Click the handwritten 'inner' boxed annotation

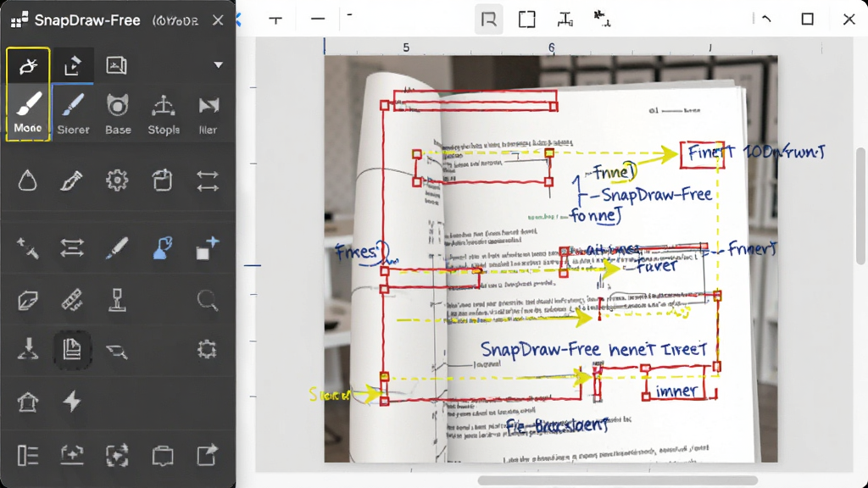click(x=676, y=391)
